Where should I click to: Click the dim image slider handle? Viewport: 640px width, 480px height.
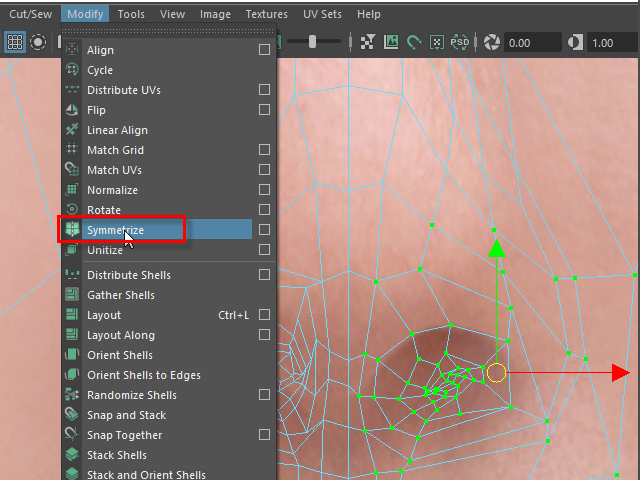click(313, 42)
